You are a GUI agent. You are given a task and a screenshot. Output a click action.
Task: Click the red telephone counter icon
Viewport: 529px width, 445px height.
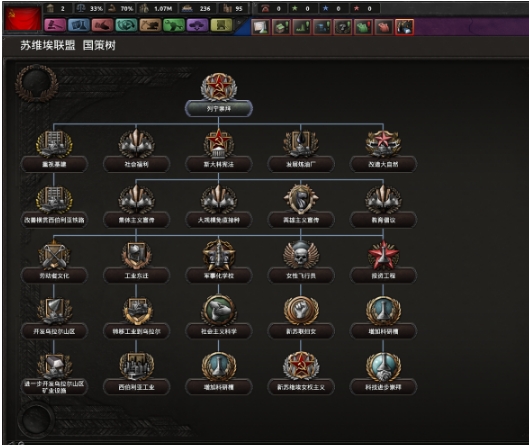pyautogui.click(x=265, y=8)
